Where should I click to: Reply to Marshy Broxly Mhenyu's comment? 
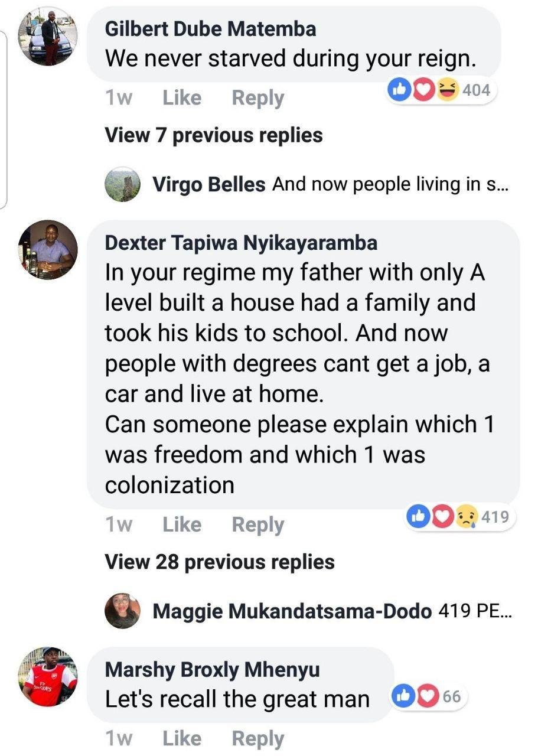pos(257,738)
